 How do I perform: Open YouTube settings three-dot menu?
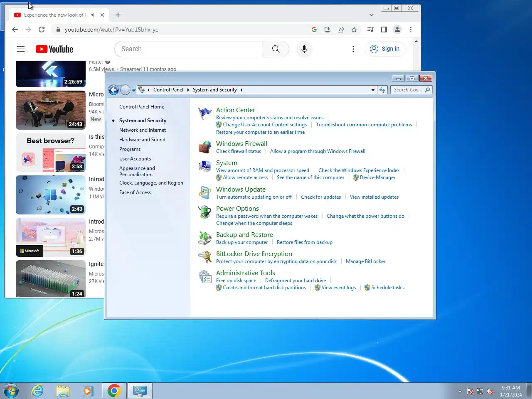[353, 49]
